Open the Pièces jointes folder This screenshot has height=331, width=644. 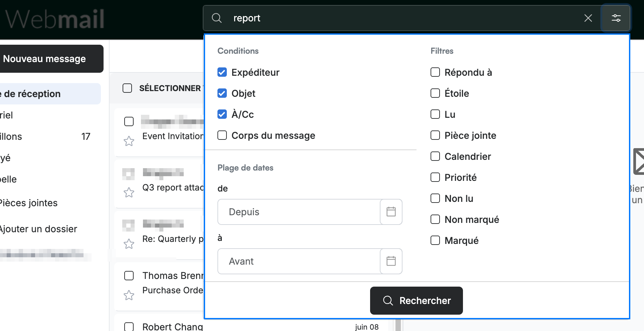coord(29,203)
